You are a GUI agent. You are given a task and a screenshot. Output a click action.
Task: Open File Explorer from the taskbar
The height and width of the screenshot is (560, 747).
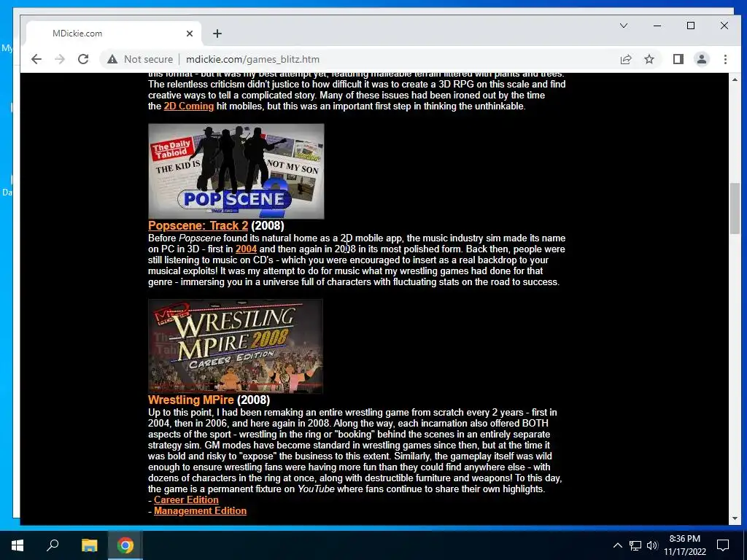point(89,545)
